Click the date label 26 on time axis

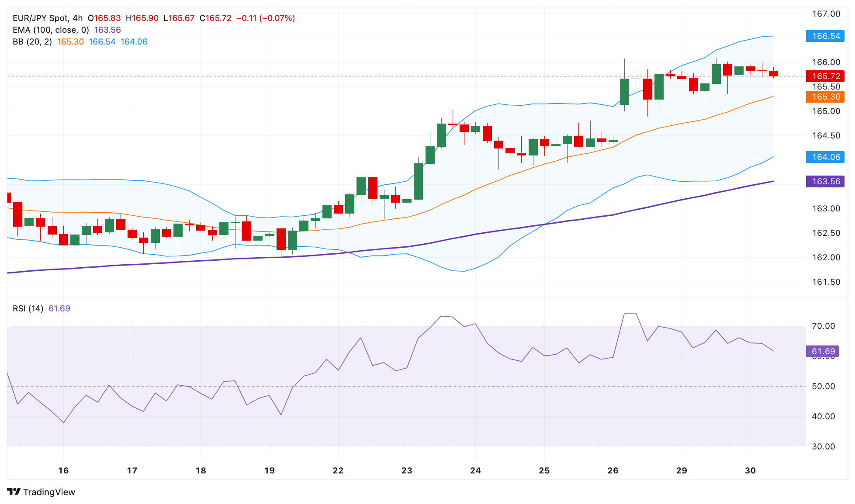613,471
